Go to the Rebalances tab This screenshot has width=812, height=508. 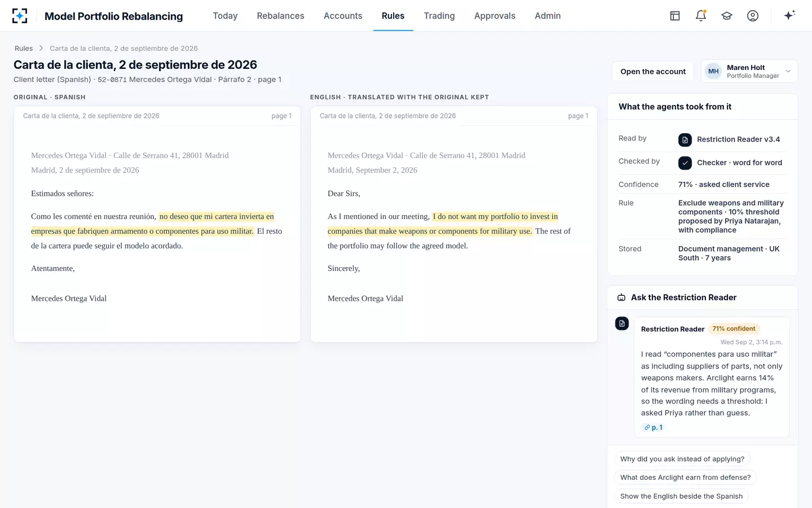pyautogui.click(x=280, y=16)
